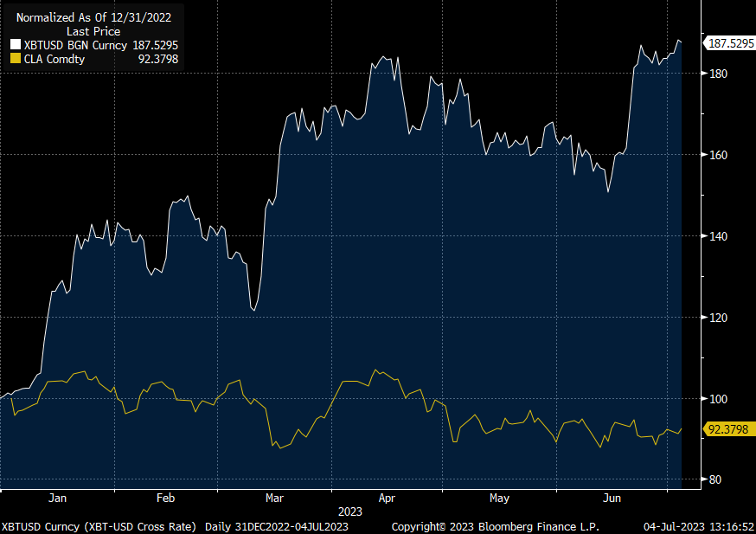This screenshot has width=756, height=534.
Task: Click the white XBTUSD legend color swatch
Action: [x=15, y=45]
